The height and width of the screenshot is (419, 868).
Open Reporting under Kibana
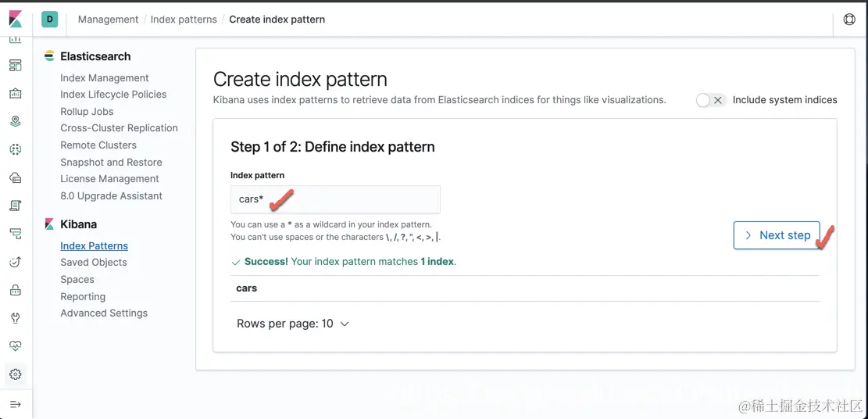point(83,297)
